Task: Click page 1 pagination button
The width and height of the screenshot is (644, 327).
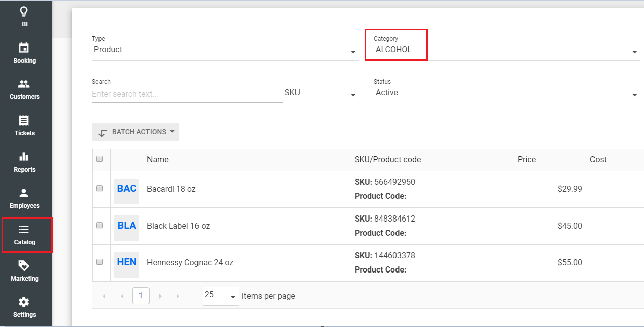Action: point(141,296)
